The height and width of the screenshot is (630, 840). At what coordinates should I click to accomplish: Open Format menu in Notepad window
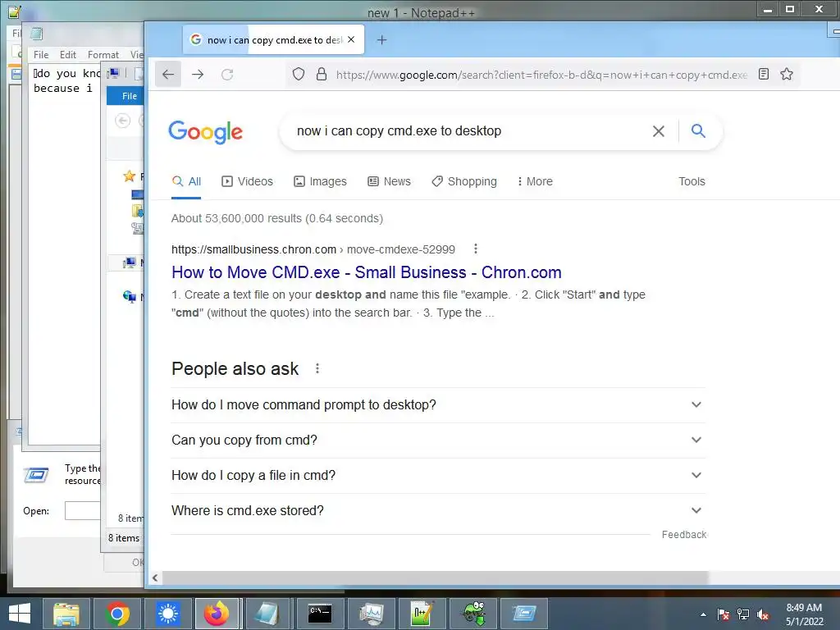point(103,55)
